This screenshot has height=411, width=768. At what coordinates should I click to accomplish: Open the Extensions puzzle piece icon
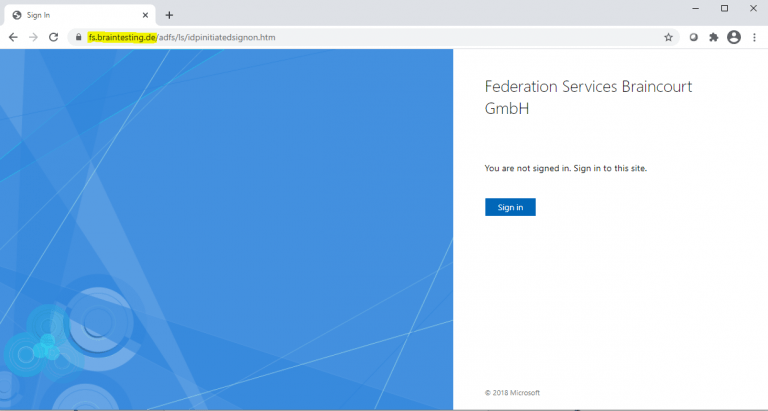714,37
